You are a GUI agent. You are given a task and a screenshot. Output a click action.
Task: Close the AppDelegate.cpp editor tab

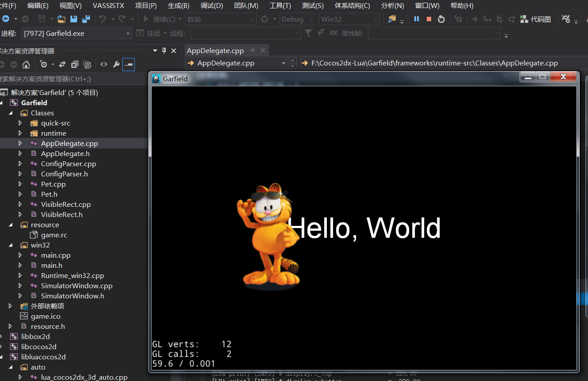click(x=262, y=51)
